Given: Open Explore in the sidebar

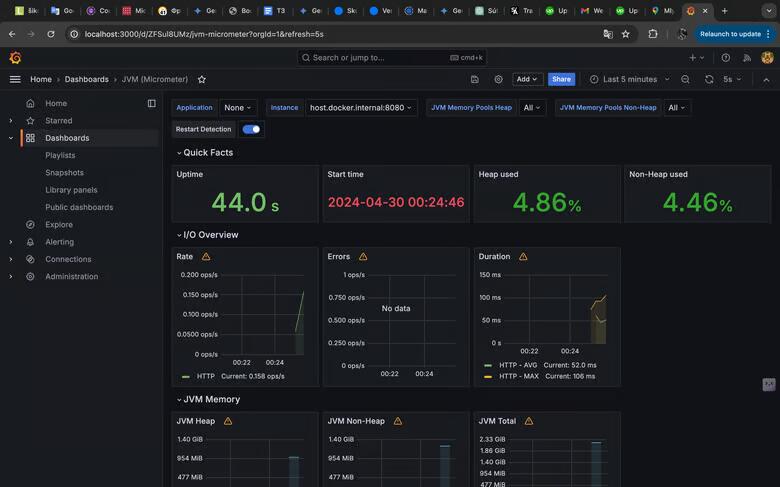Looking at the screenshot, I should click(x=59, y=225).
